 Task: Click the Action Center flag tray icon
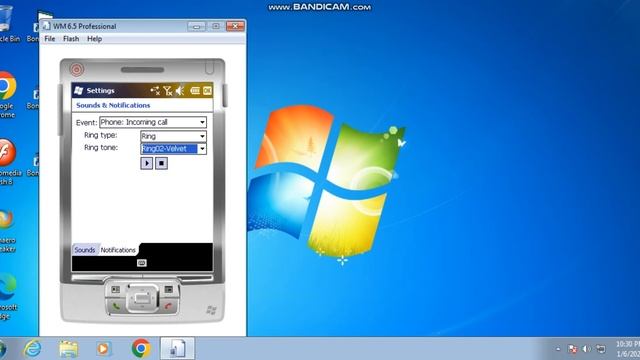pos(573,349)
